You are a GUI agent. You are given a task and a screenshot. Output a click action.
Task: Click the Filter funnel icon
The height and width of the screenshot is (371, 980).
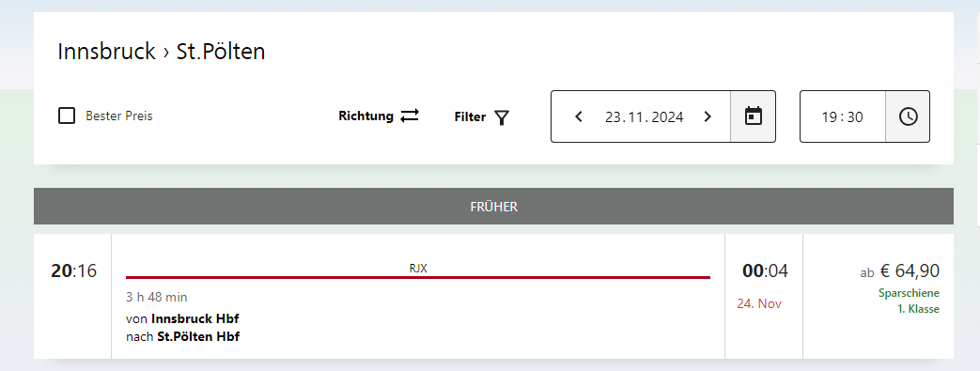502,117
